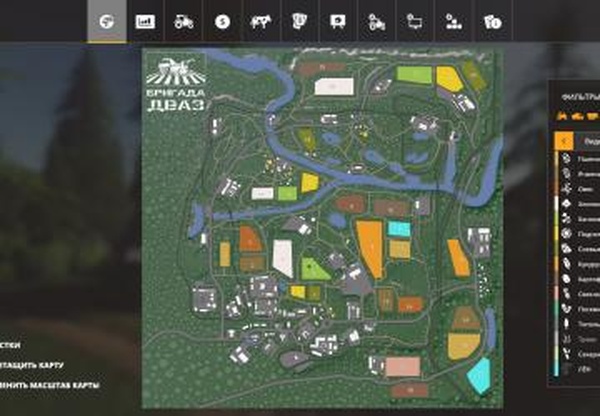Screen dimensions: 600x416
Task: Open the animals cow tab
Action: click(261, 21)
